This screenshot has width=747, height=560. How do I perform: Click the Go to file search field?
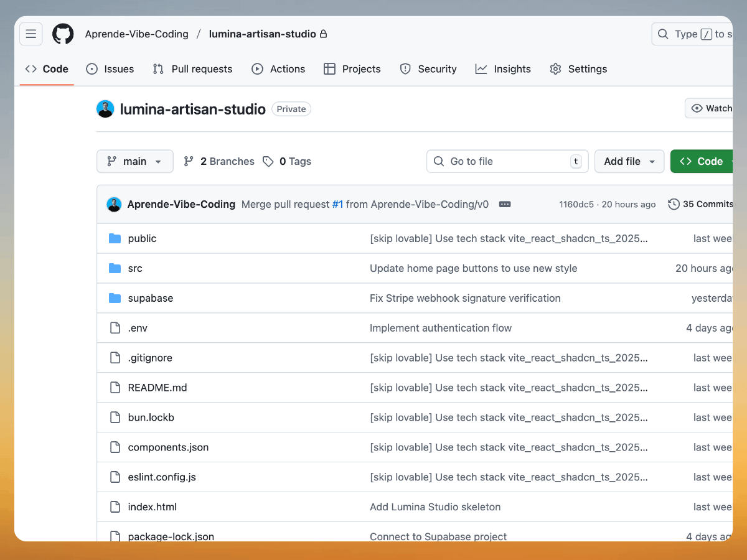point(507,162)
